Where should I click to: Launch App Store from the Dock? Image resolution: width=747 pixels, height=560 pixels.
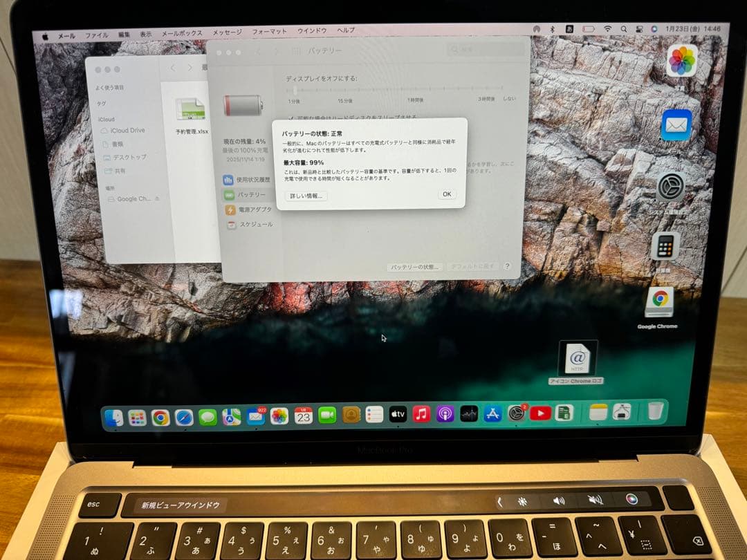491,414
